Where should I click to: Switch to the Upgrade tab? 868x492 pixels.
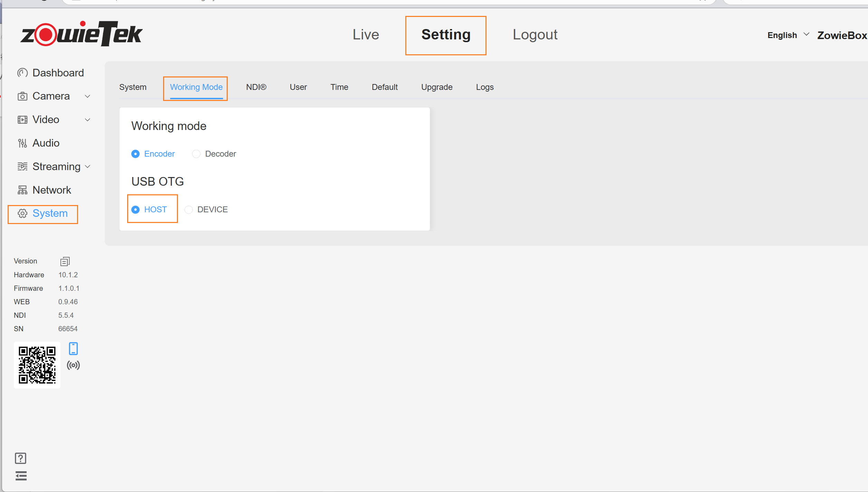tap(437, 87)
